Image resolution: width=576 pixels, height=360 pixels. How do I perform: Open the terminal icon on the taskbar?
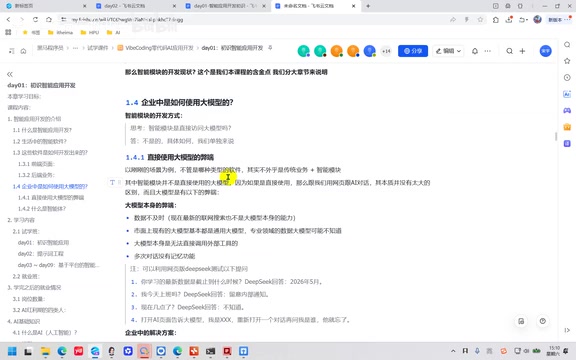[x=210, y=351]
